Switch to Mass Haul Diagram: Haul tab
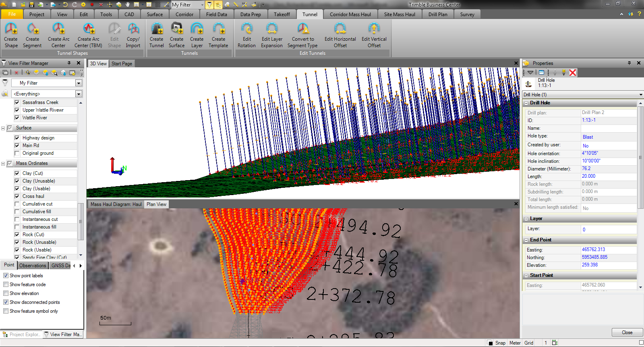The width and height of the screenshot is (644, 347). (116, 204)
